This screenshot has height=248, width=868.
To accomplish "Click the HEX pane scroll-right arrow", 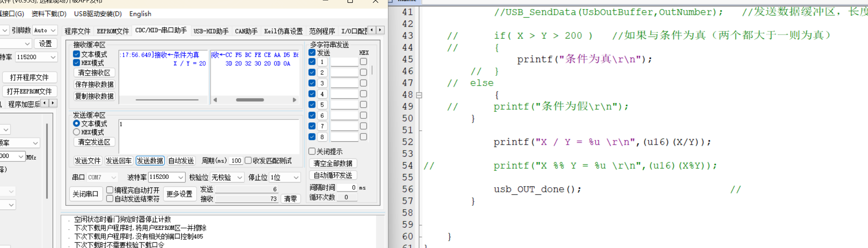I will pyautogui.click(x=295, y=100).
